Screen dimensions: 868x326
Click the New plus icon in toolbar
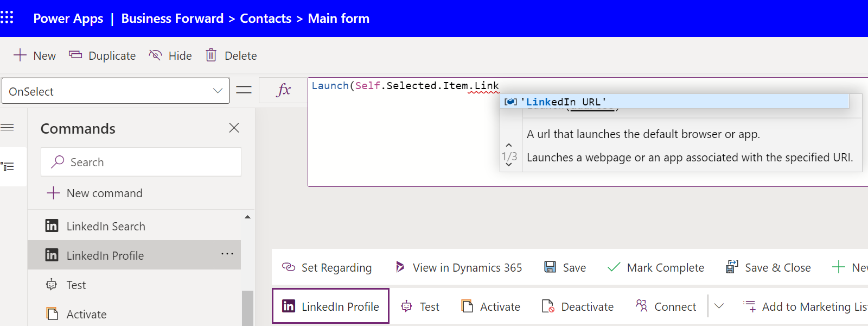(20, 55)
